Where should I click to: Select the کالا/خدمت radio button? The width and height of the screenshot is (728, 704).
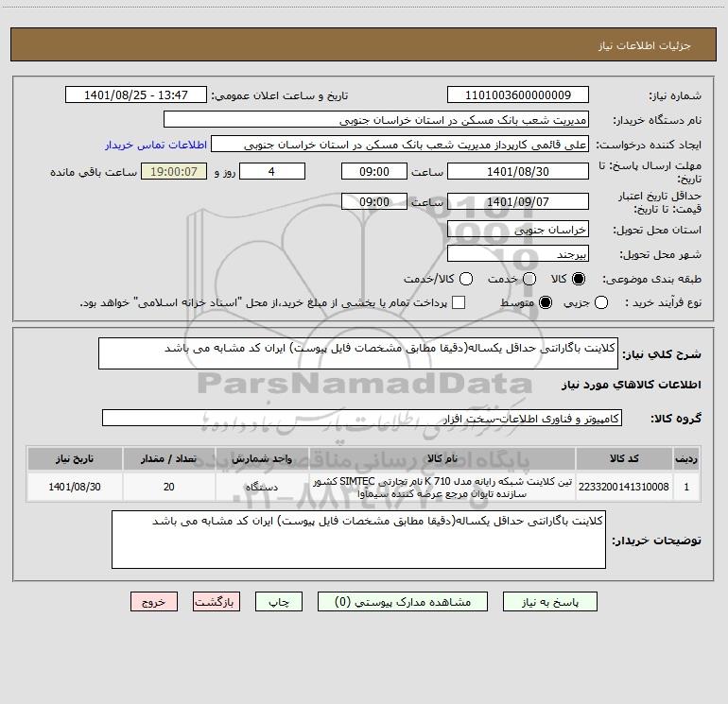click(466, 279)
